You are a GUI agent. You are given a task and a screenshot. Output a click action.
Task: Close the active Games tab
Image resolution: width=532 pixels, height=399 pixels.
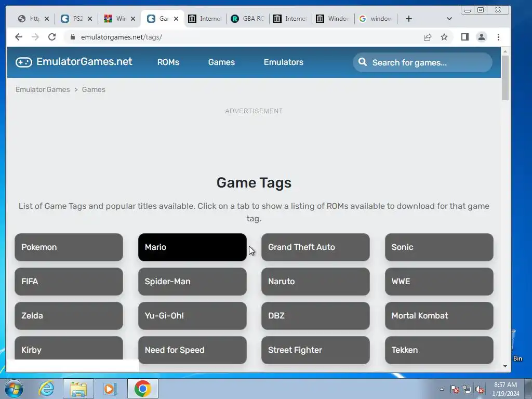(x=176, y=19)
